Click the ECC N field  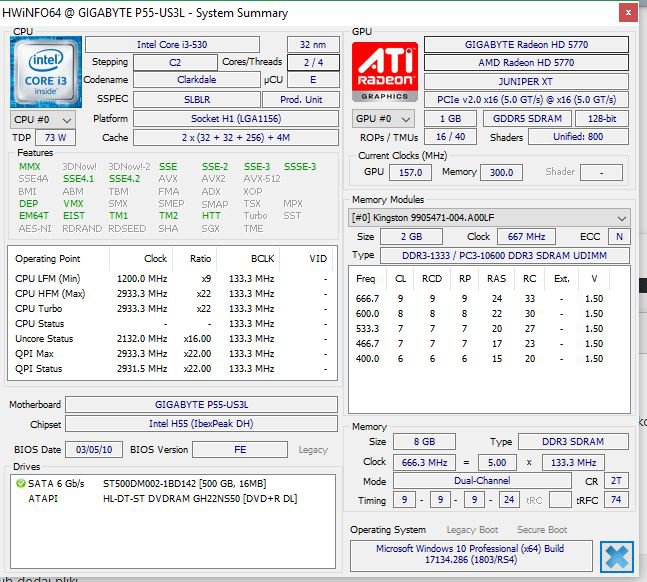(619, 237)
